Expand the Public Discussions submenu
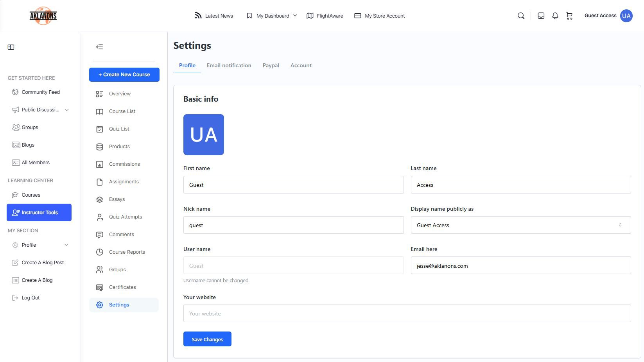Viewport: 644px width, 362px height. coord(67,110)
